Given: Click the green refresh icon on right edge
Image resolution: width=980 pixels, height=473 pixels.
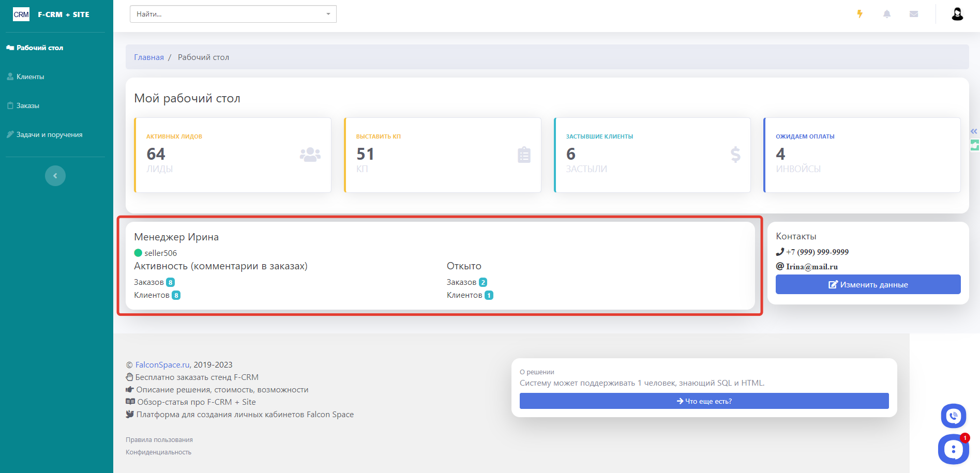Looking at the screenshot, I should pos(975,145).
